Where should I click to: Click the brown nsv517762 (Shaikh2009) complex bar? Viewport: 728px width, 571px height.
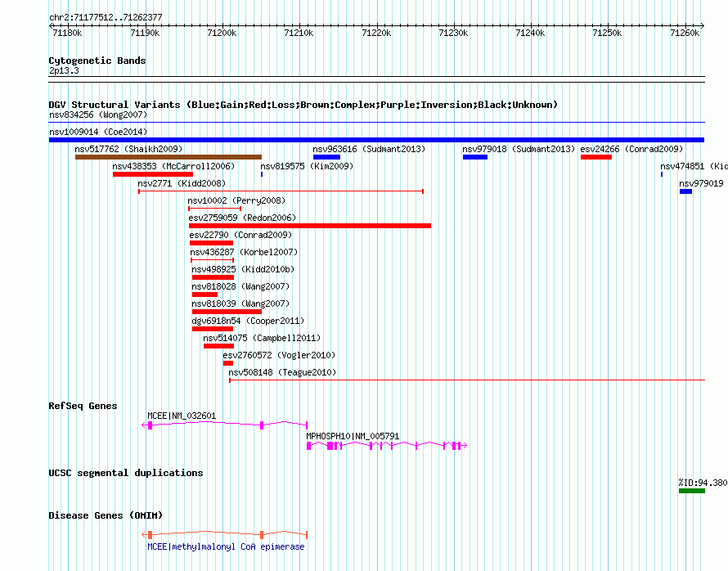(x=168, y=157)
